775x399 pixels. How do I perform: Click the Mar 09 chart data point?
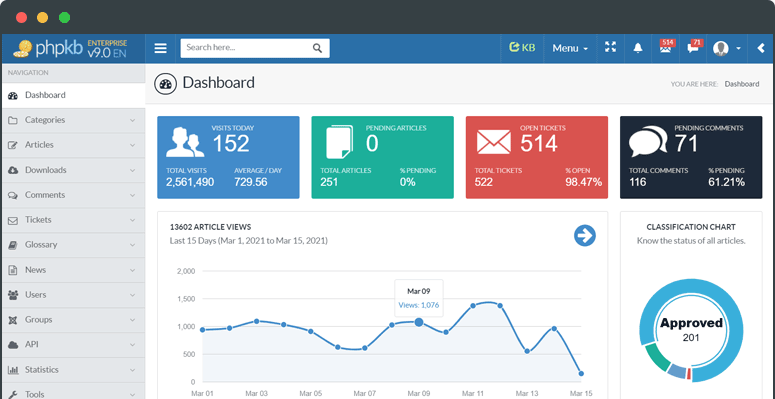point(419,322)
